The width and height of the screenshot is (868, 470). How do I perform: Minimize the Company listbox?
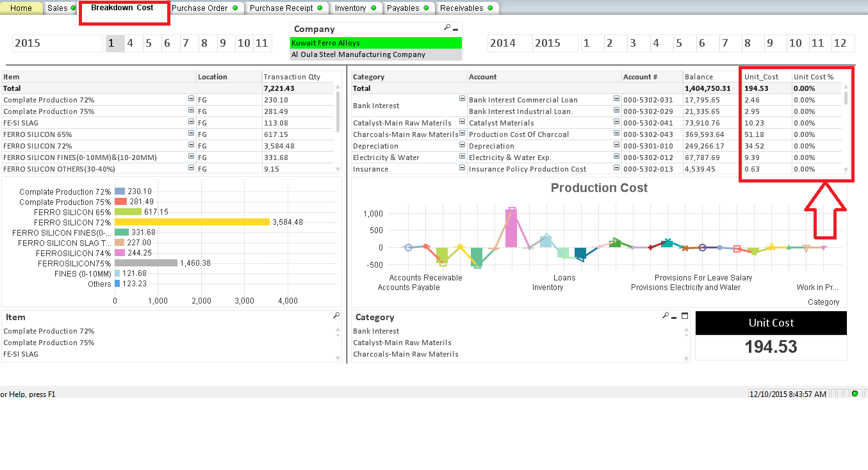455,29
